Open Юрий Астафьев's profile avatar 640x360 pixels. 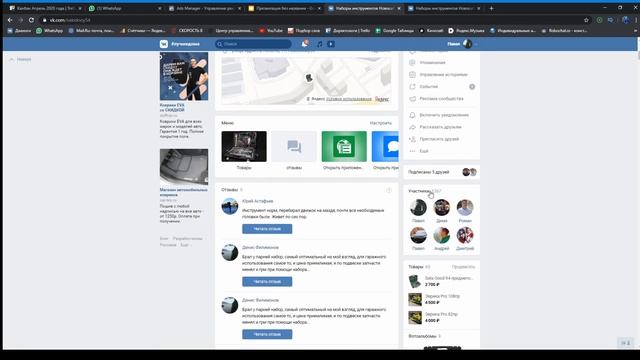[x=230, y=206]
